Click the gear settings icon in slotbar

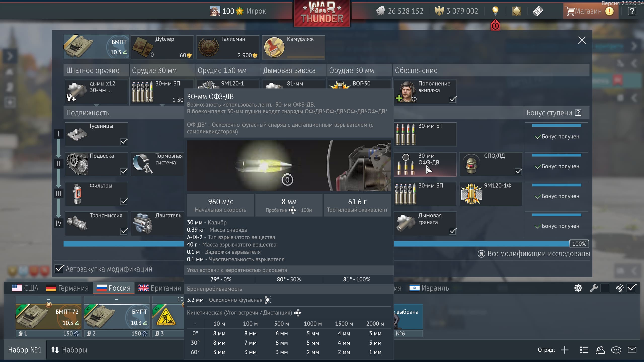[x=578, y=288]
